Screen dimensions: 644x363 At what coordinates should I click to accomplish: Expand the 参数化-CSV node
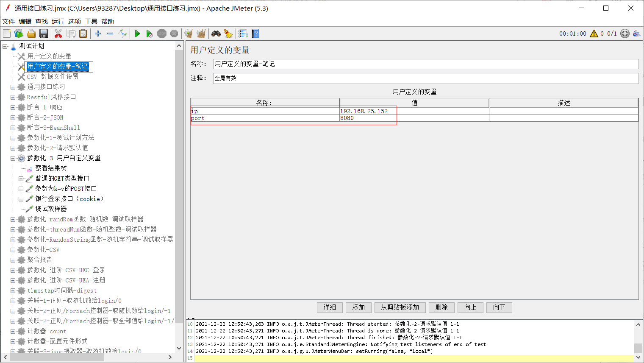tap(13, 250)
